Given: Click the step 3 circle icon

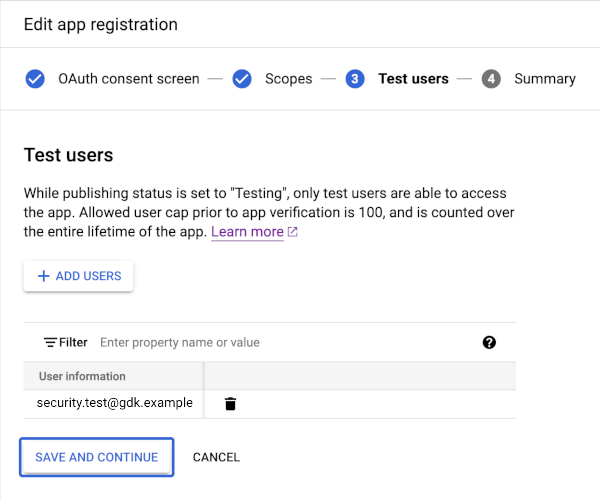Looking at the screenshot, I should pos(355,79).
